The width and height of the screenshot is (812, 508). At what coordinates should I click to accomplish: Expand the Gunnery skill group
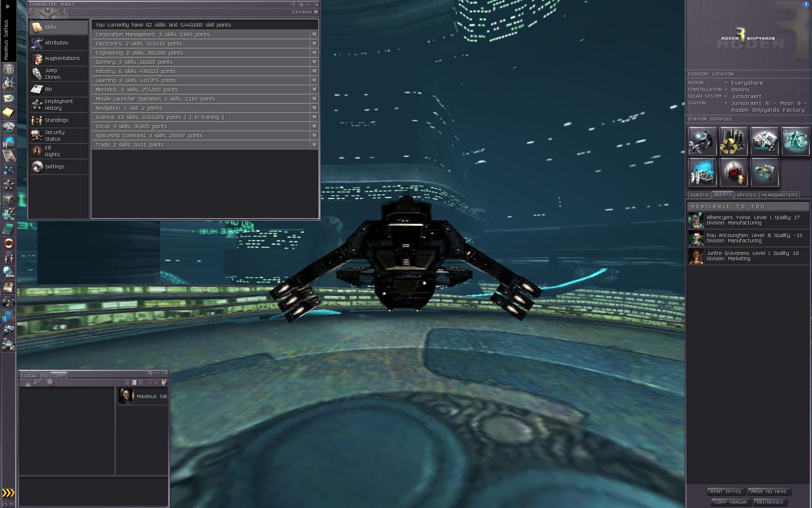tap(205, 62)
